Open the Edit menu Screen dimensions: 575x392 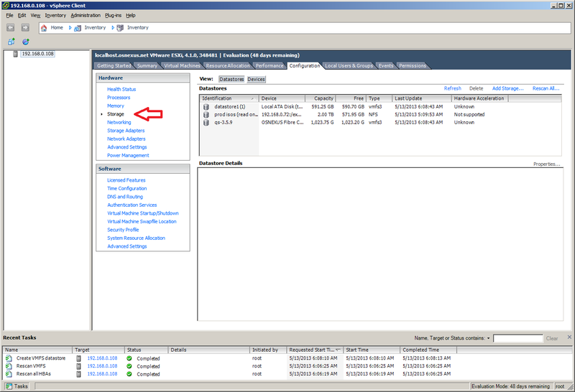click(22, 15)
